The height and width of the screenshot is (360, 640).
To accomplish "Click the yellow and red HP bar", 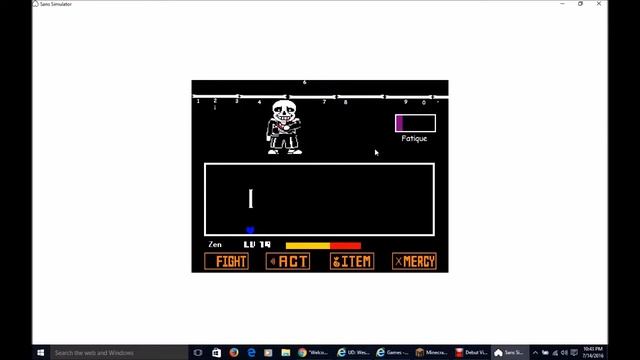I will coord(323,245).
